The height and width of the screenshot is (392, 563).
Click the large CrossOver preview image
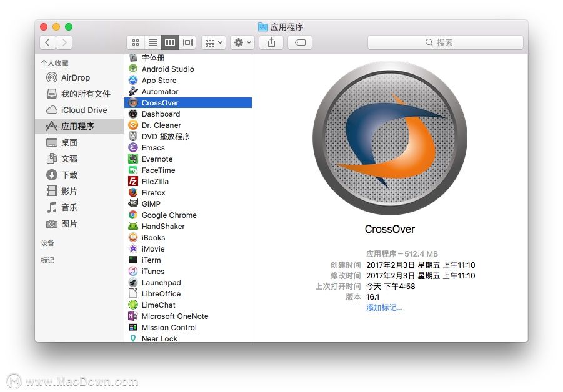[x=390, y=138]
